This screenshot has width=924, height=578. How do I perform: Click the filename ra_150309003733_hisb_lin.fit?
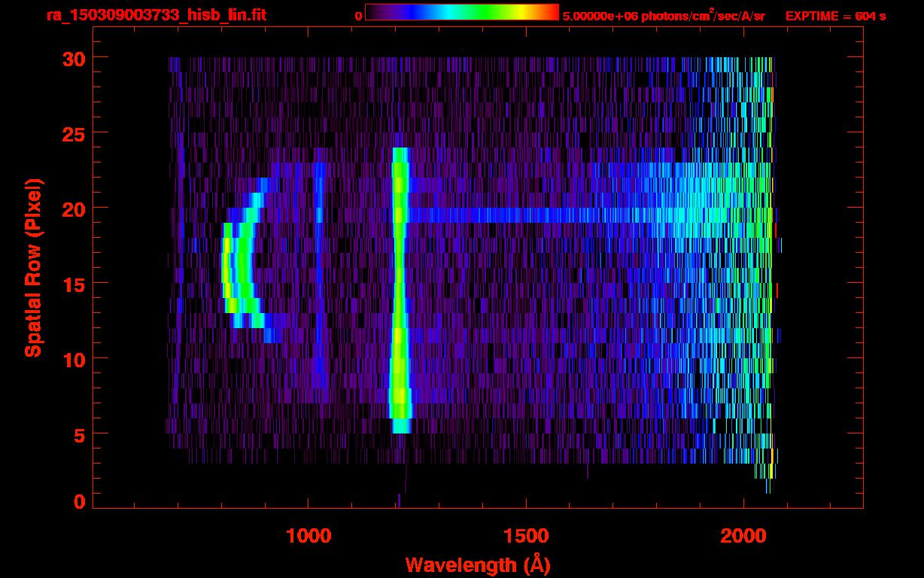coord(156,15)
